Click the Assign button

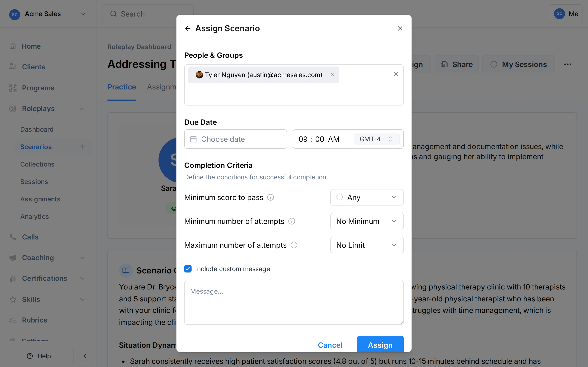point(380,345)
